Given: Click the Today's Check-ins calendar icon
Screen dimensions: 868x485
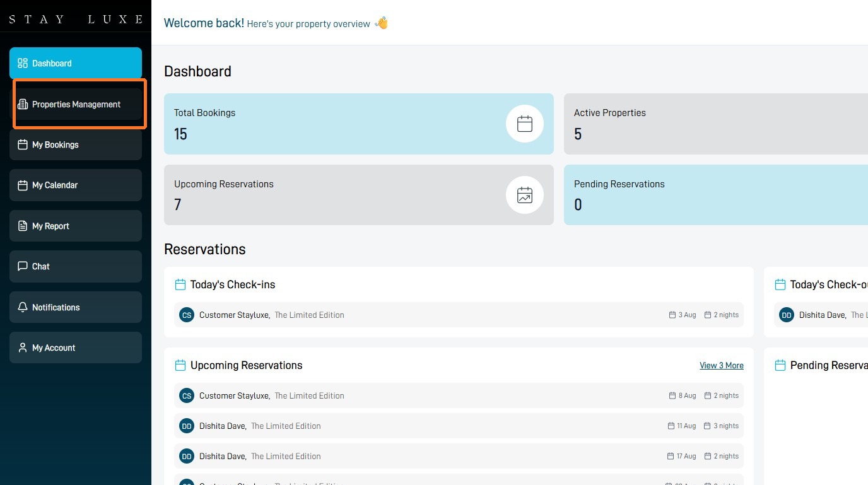Looking at the screenshot, I should (180, 284).
